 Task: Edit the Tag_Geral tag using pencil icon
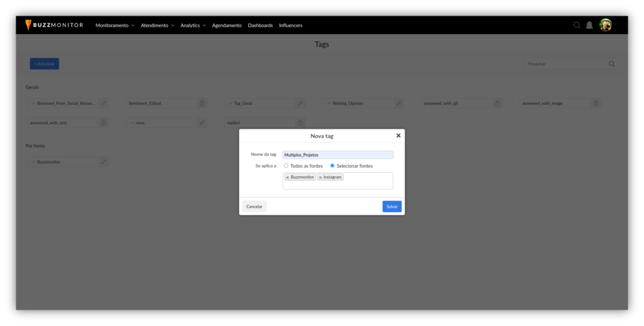click(301, 103)
